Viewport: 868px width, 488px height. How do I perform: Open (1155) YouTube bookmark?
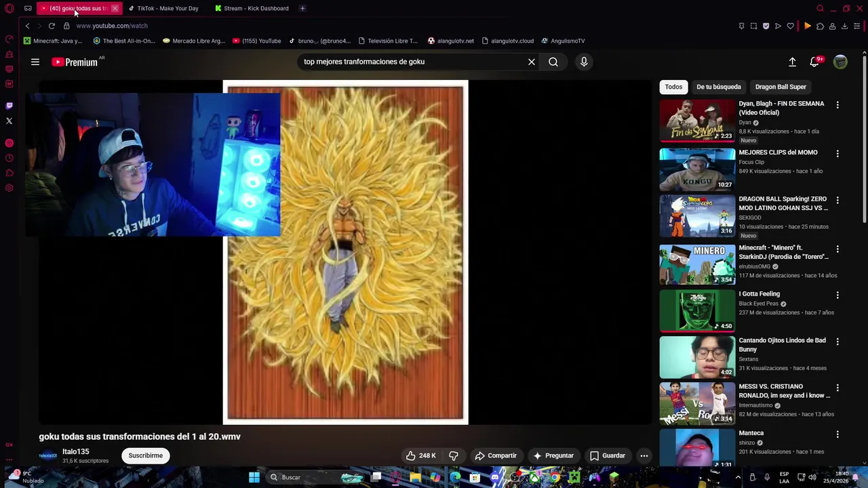[256, 41]
